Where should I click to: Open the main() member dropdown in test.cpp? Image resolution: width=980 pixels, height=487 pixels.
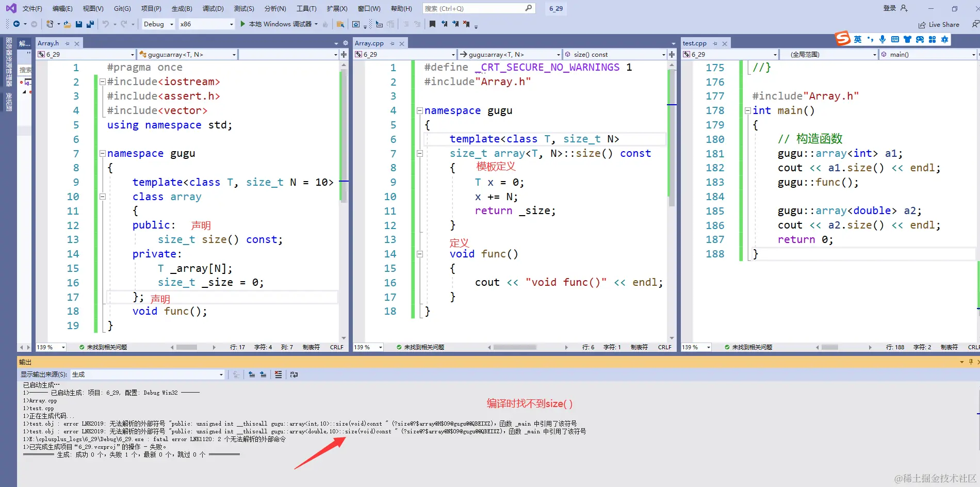tap(928, 54)
